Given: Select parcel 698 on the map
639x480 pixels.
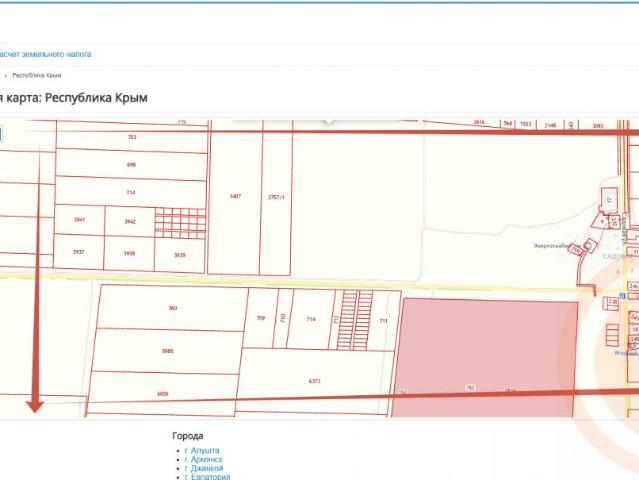Looking at the screenshot, I should pyautogui.click(x=131, y=165).
